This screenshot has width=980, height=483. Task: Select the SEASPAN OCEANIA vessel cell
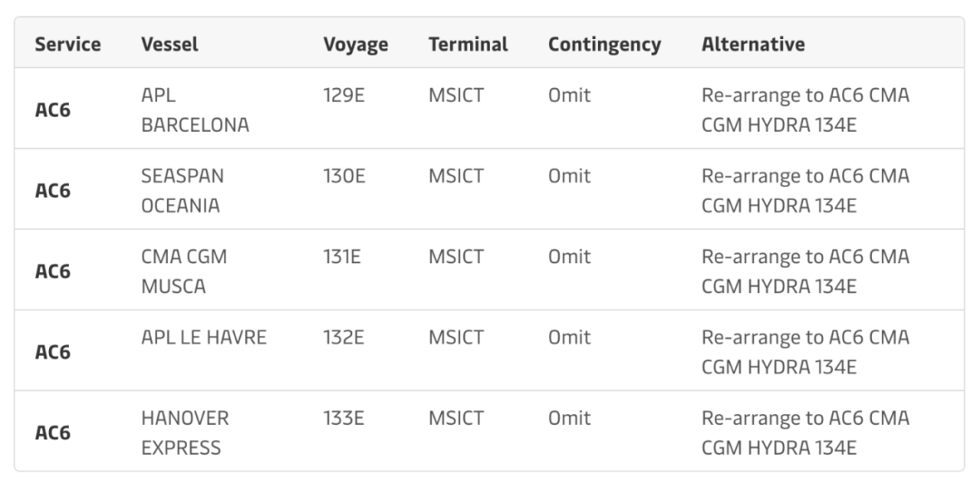(x=181, y=190)
